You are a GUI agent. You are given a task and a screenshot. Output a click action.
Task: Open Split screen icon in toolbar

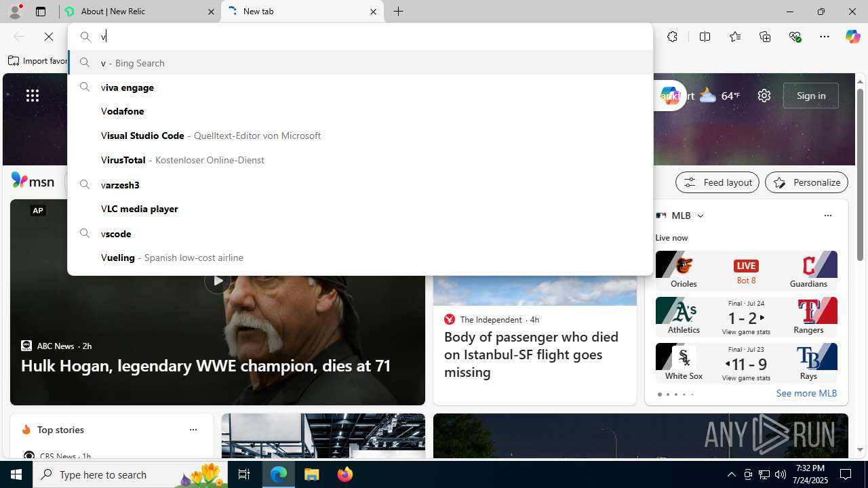(705, 37)
